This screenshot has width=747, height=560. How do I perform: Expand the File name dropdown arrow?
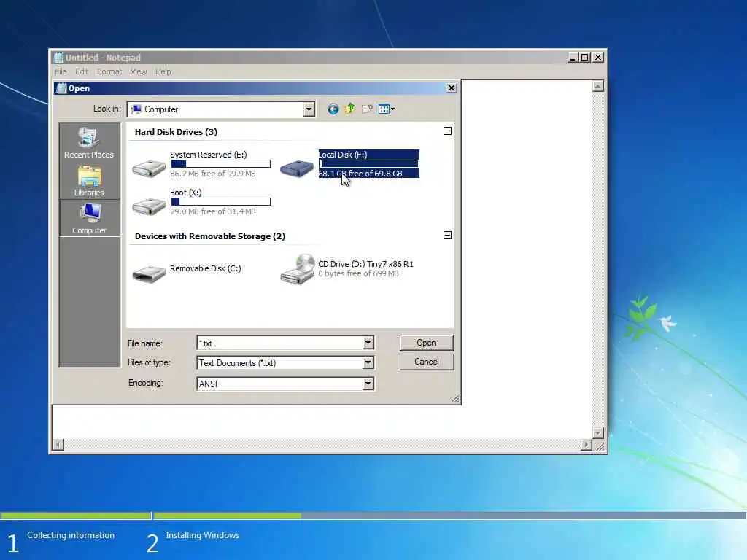368,343
